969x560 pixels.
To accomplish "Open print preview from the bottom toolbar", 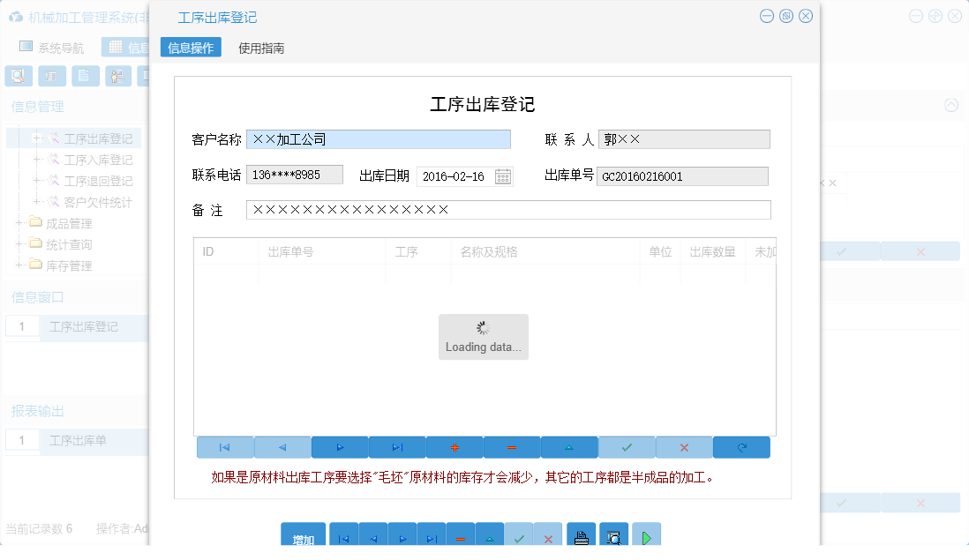I will point(614,534).
